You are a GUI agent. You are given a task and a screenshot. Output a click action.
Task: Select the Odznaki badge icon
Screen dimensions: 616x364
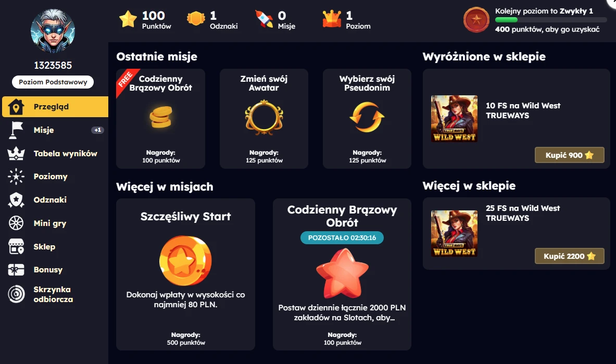16,199
